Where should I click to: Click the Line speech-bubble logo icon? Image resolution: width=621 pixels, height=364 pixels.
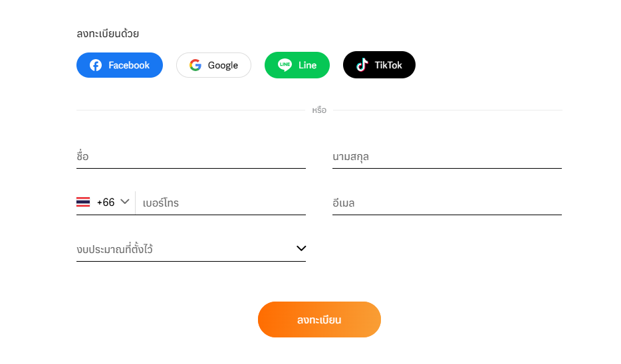[x=285, y=65]
